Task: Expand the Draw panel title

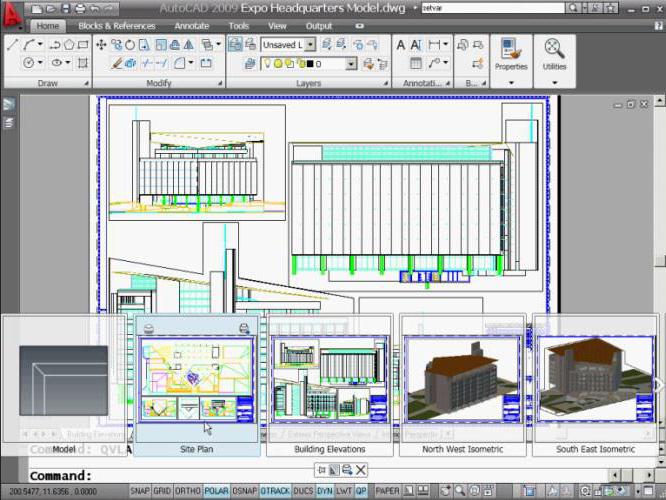Action: pyautogui.click(x=47, y=83)
